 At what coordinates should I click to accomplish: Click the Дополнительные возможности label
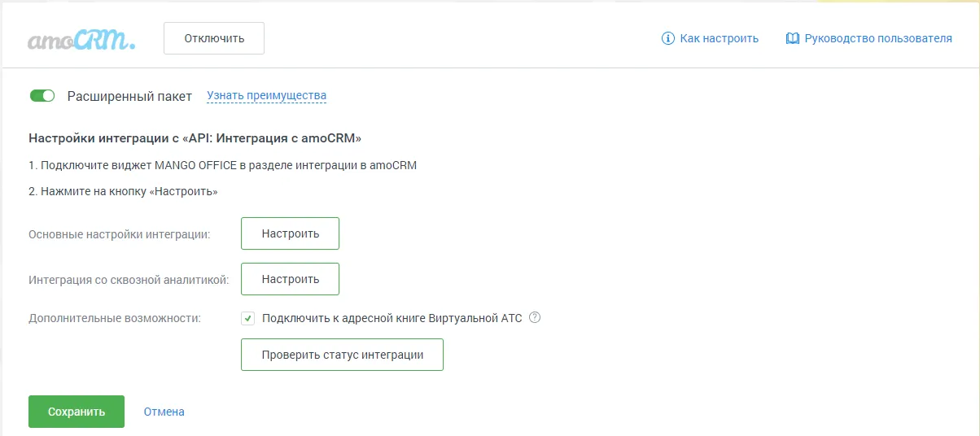(x=115, y=318)
